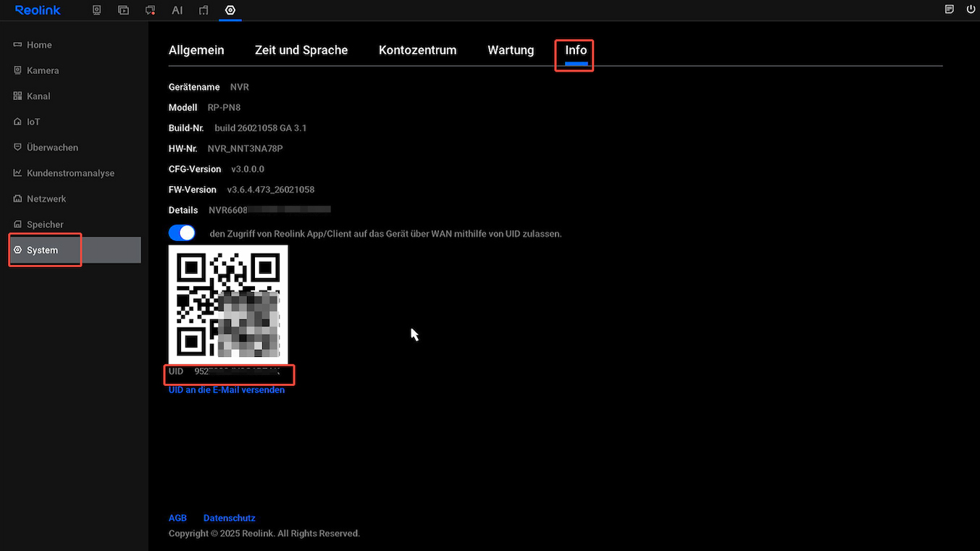Screen dimensions: 980x551
Task: Open the Datenschutz link
Action: [230, 518]
